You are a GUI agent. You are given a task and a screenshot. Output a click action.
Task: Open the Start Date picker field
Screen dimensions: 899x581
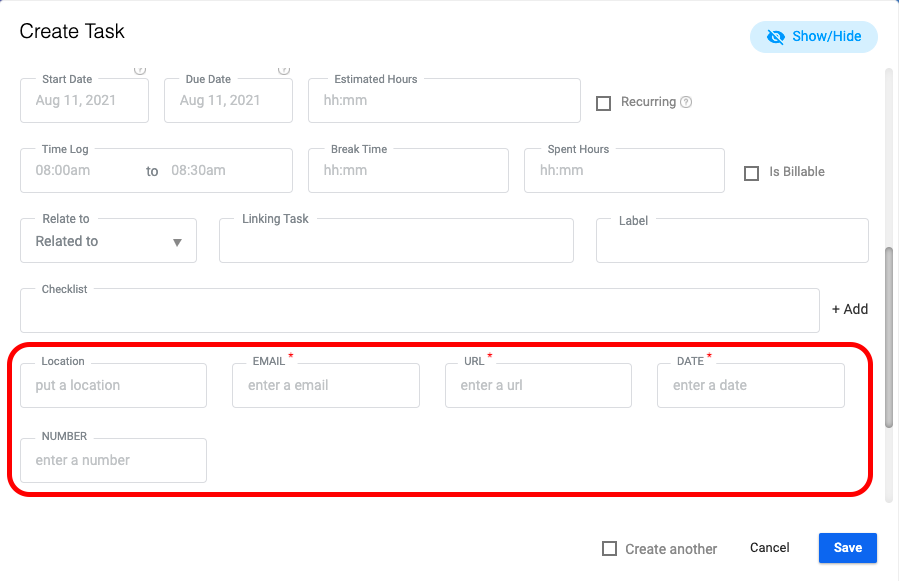click(84, 100)
